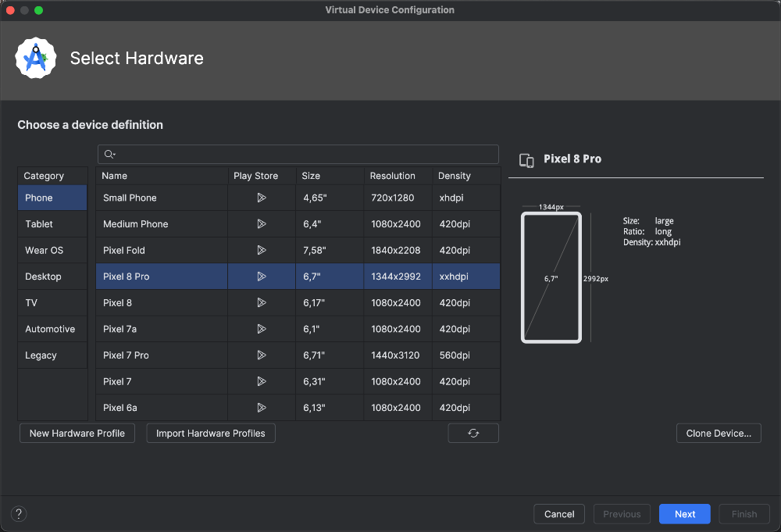The width and height of the screenshot is (781, 532).
Task: Select the Tablet category
Action: [x=52, y=224]
